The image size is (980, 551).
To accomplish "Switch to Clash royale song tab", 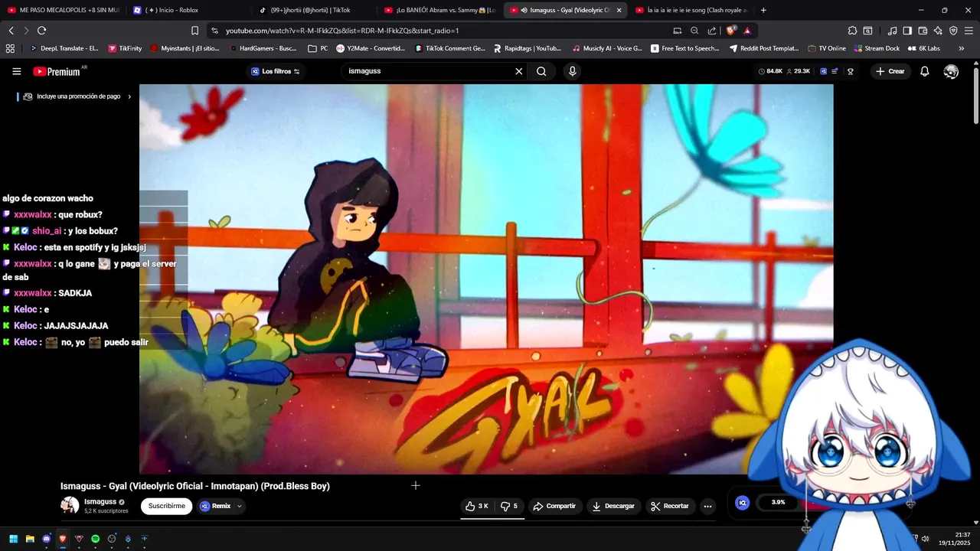I will pyautogui.click(x=691, y=10).
